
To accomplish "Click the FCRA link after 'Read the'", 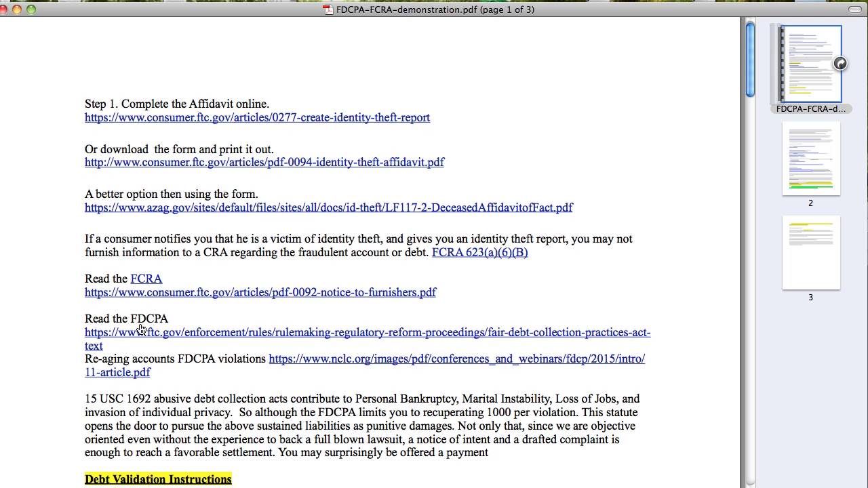I will point(146,279).
